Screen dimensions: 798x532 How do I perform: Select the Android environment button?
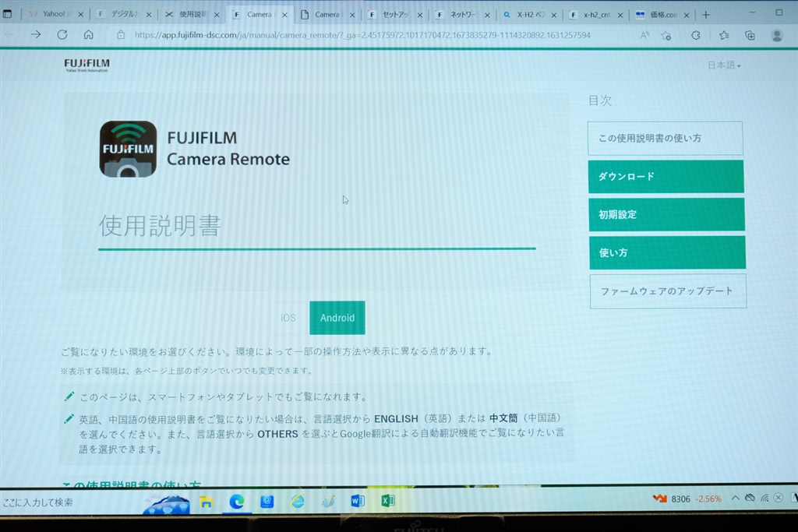(x=337, y=318)
